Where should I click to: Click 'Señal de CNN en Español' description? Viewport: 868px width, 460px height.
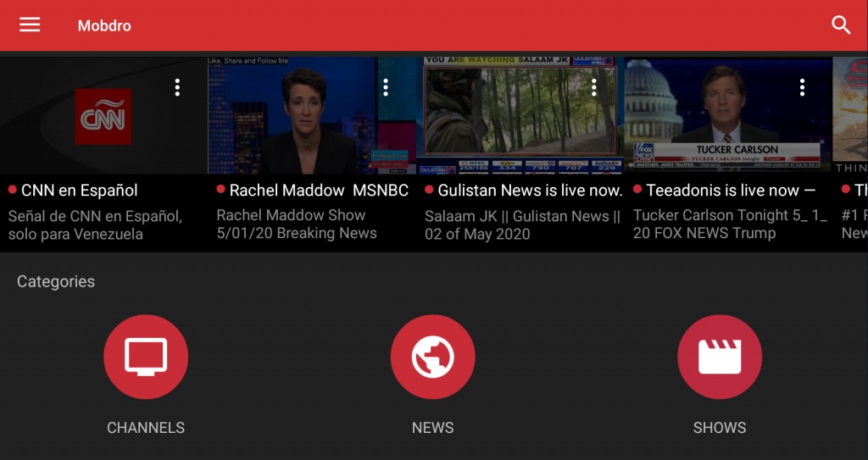(95, 224)
